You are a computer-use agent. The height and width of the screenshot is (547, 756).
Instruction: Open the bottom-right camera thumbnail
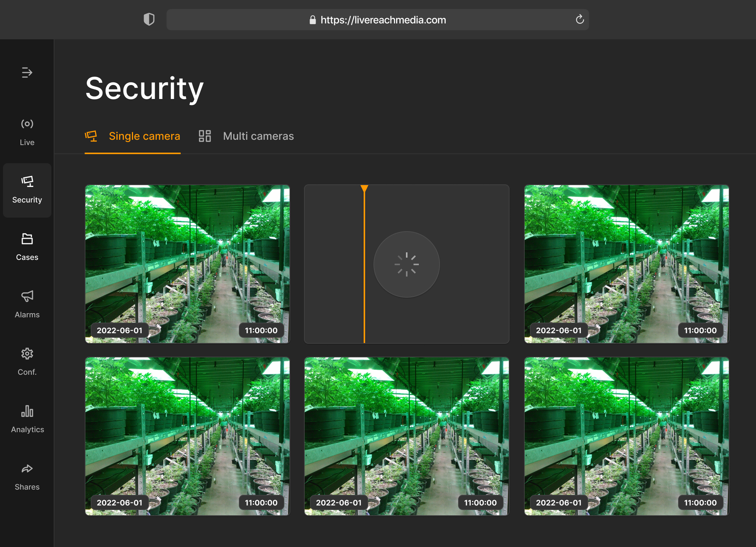point(626,436)
